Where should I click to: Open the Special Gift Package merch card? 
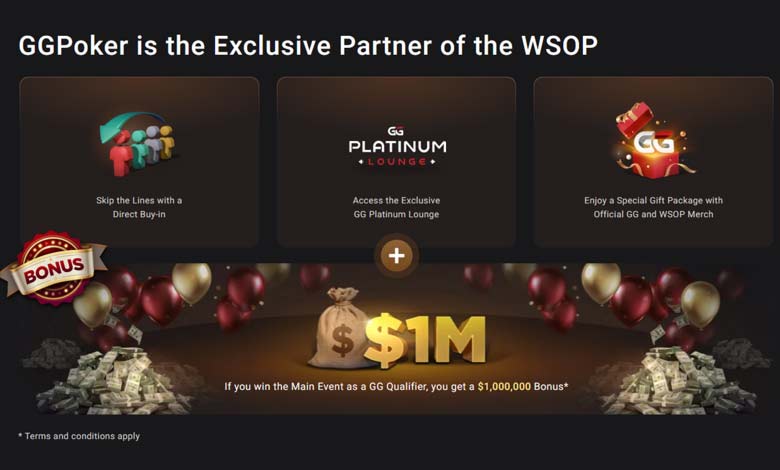click(653, 162)
